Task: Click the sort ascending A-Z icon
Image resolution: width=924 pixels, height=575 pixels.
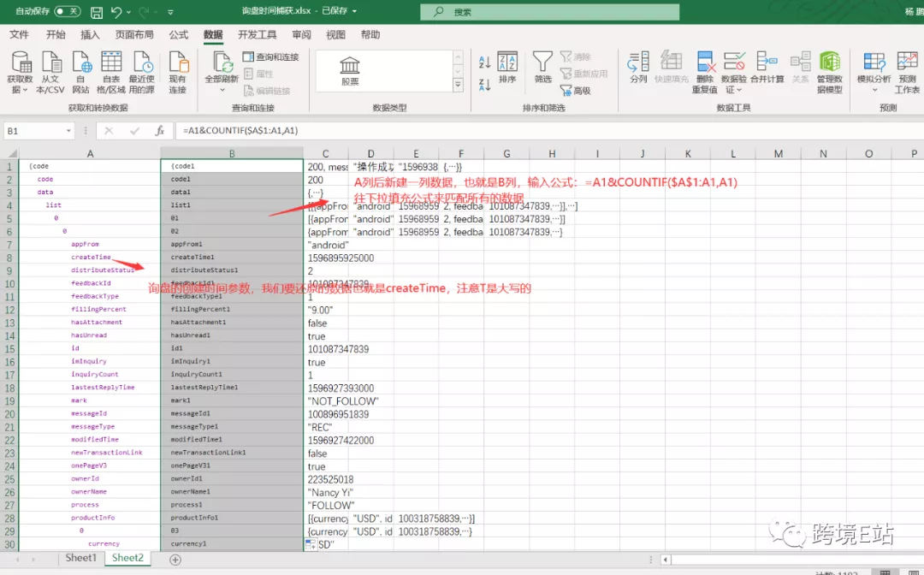Action: point(484,62)
